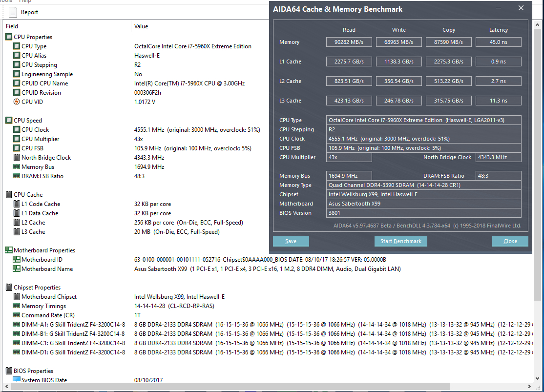Click the DRAM:FSB Ratio RAM icon
Image resolution: width=544 pixels, height=392 pixels.
click(x=16, y=176)
